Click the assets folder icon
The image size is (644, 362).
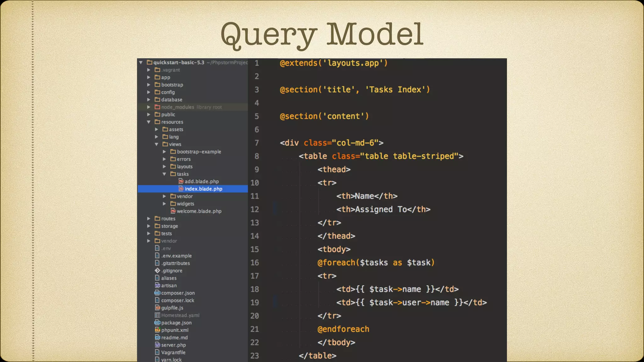165,129
